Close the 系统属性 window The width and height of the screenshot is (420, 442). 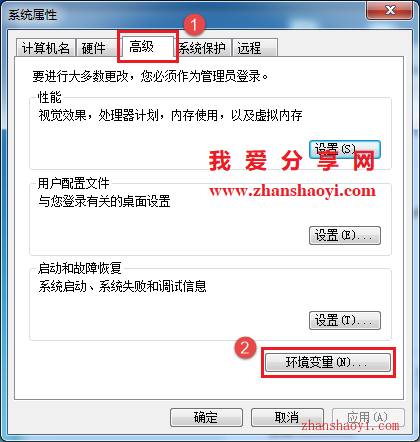tap(389, 10)
